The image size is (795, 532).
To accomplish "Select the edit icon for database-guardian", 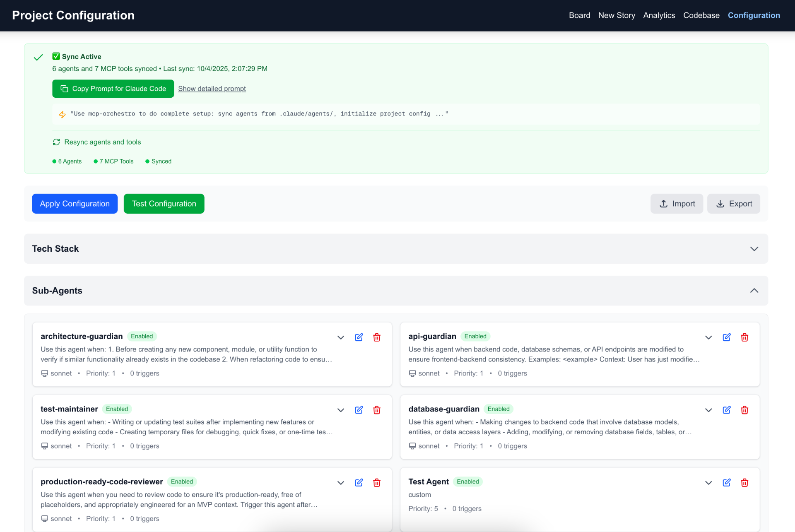I will tap(727, 410).
